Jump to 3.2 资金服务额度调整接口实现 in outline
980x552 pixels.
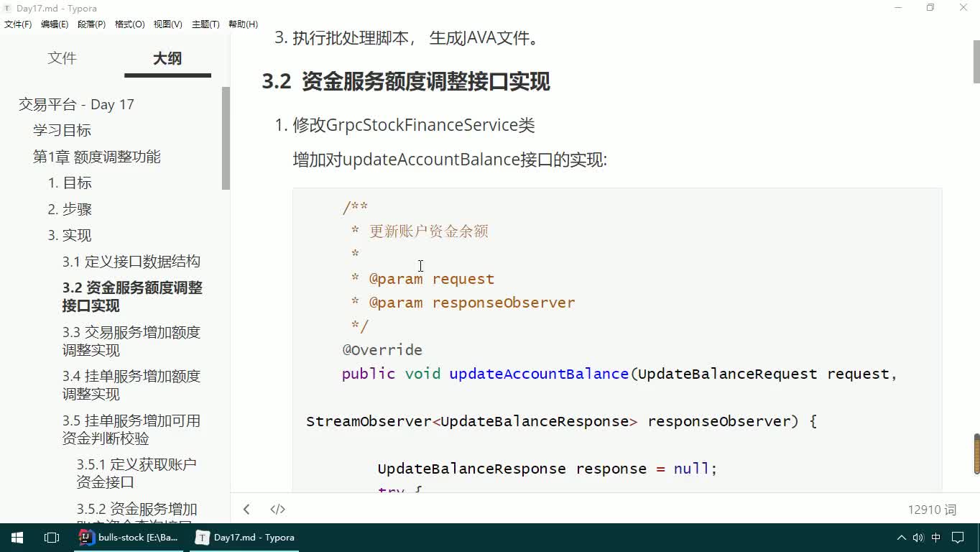132,297
